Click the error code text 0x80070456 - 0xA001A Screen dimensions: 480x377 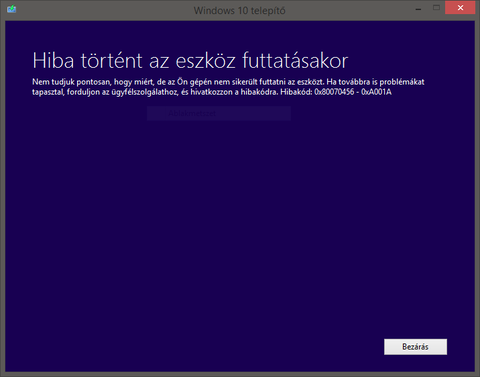[x=353, y=92]
